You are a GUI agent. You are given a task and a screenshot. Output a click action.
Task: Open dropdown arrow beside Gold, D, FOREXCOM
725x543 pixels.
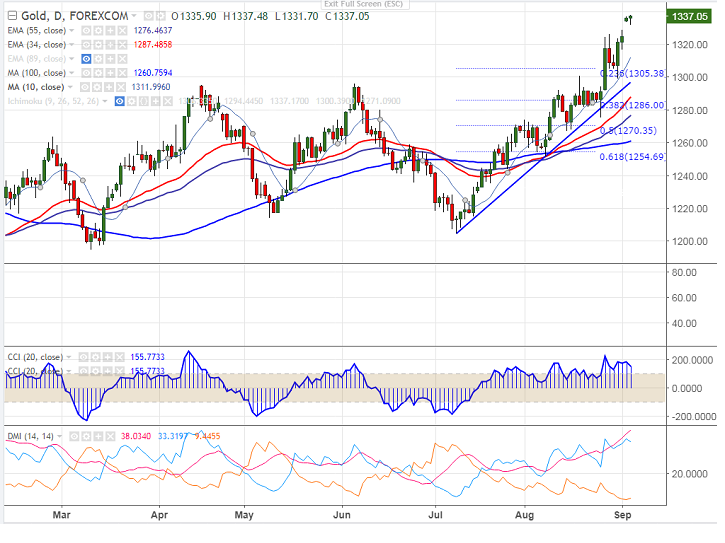pyautogui.click(x=134, y=16)
